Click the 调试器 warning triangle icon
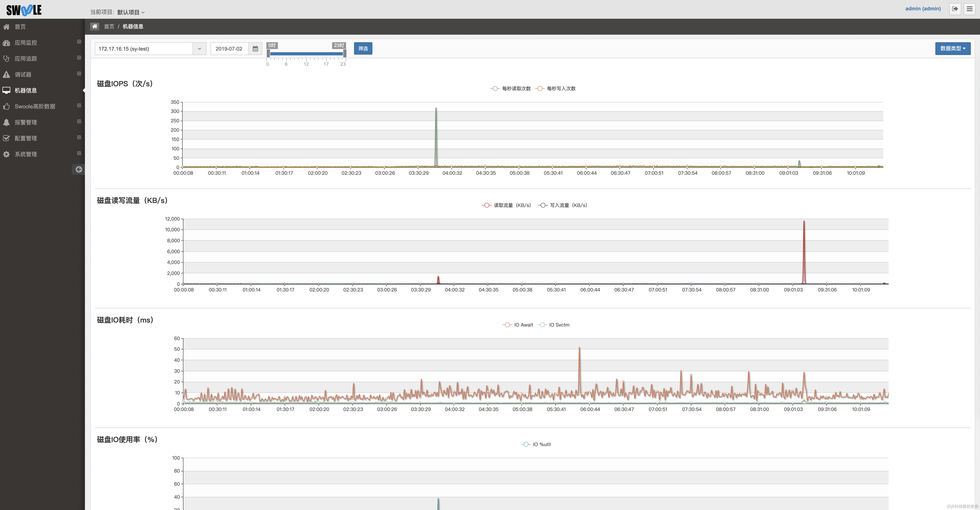This screenshot has width=980, height=510. 6,75
